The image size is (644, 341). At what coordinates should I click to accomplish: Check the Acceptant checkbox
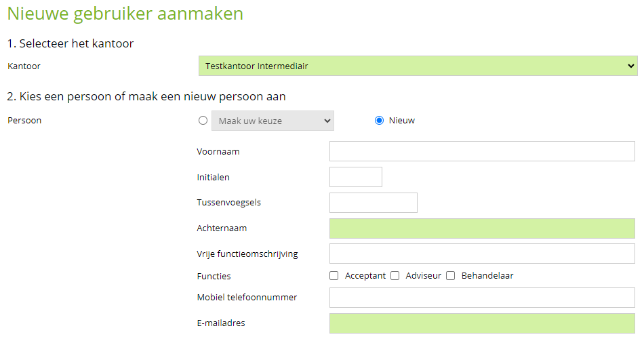point(334,276)
